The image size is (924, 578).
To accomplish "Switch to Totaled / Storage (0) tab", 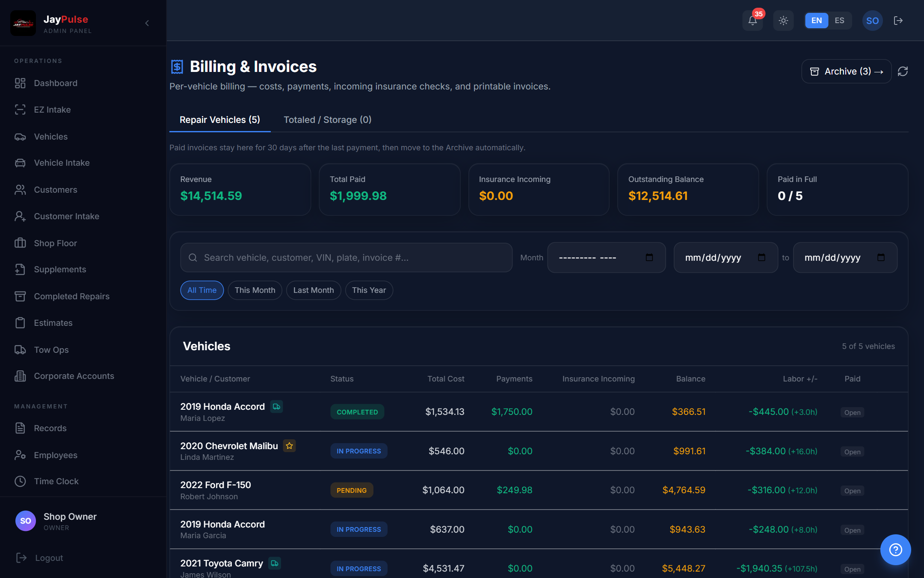I will coord(327,120).
